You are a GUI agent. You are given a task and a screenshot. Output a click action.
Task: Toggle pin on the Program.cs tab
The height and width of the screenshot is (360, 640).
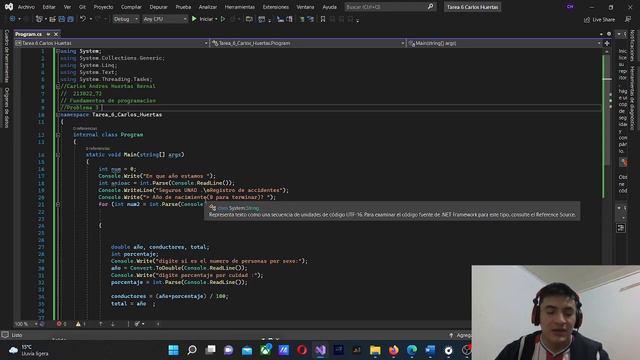[x=48, y=34]
